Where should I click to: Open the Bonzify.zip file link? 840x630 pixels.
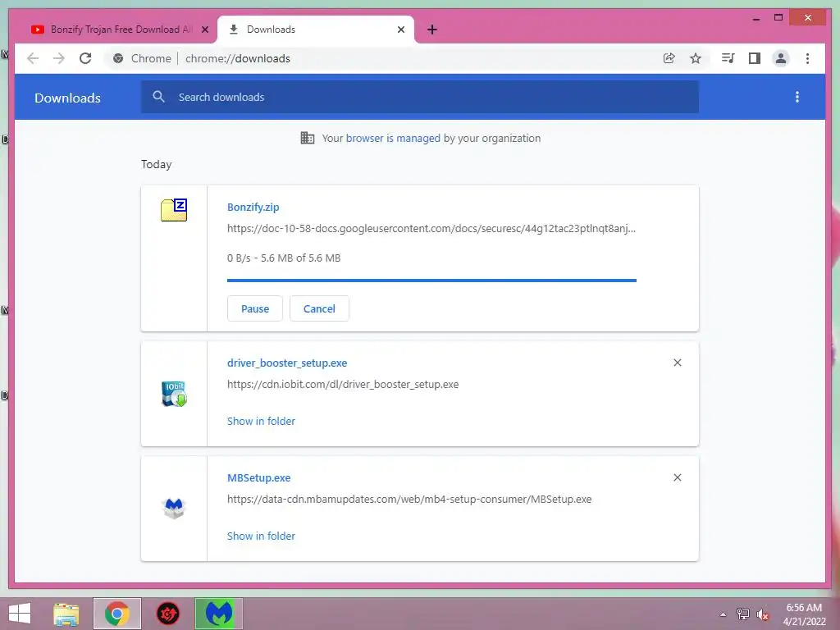253,208
